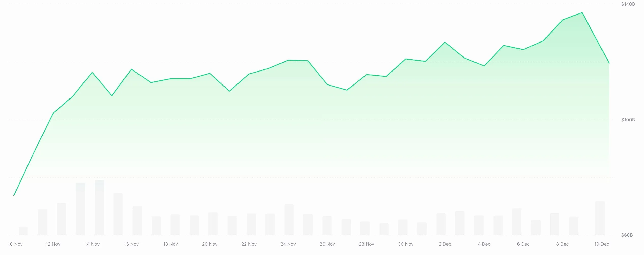Viewport: 644px width, 255px height.
Task: Click the line's starting point at 10 Nov
Action: (14, 195)
